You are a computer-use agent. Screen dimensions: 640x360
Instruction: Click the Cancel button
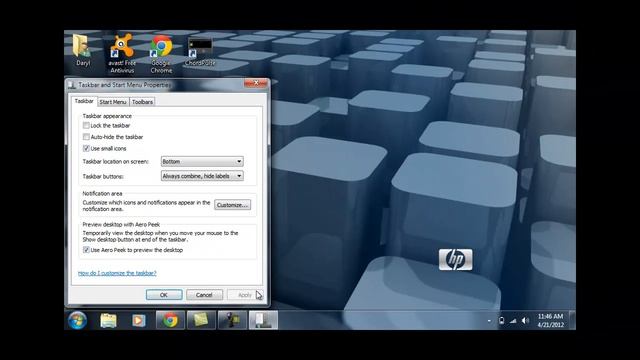tap(204, 295)
